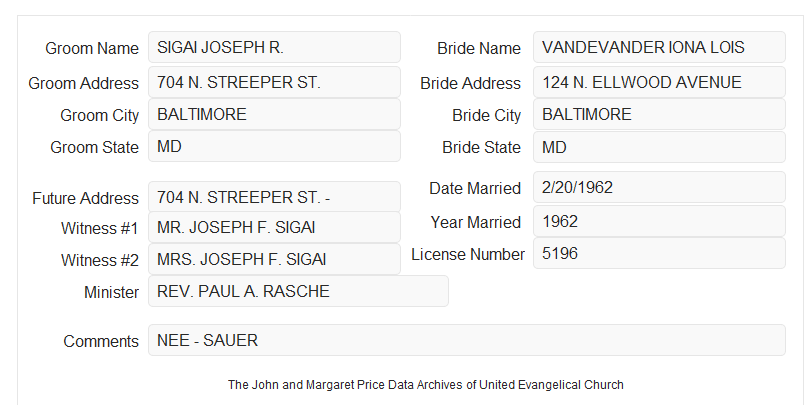Click the Date Married field
Screen dimensions: 805x405
(x=659, y=187)
